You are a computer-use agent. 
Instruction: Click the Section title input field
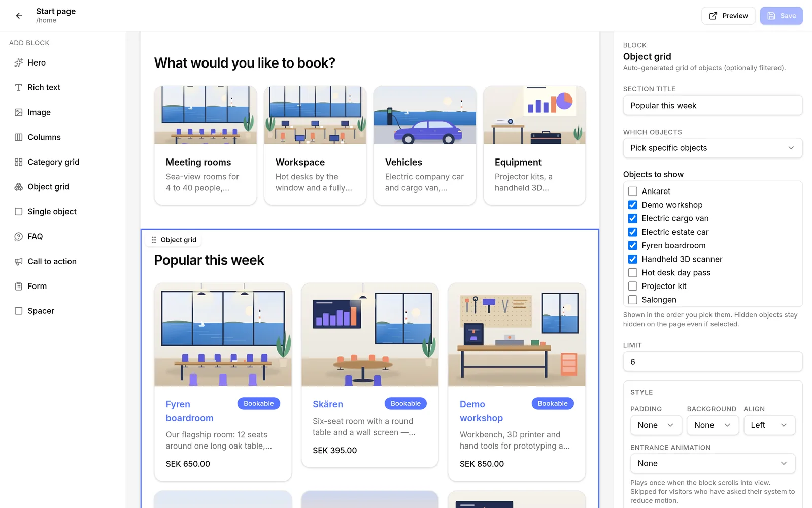coord(713,106)
